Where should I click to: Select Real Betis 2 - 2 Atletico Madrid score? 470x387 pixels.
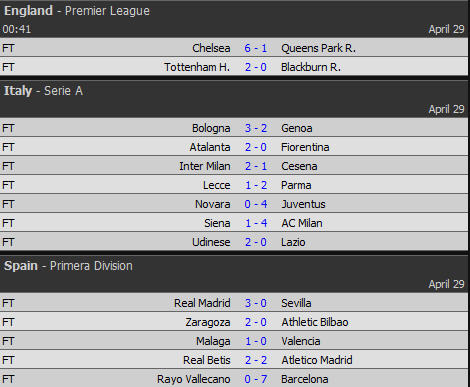[256, 360]
